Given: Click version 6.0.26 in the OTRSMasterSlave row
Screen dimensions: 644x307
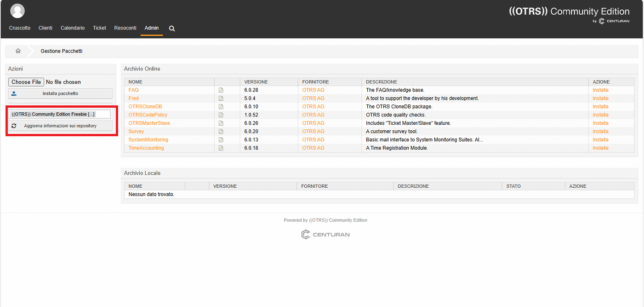Looking at the screenshot, I should [x=251, y=123].
